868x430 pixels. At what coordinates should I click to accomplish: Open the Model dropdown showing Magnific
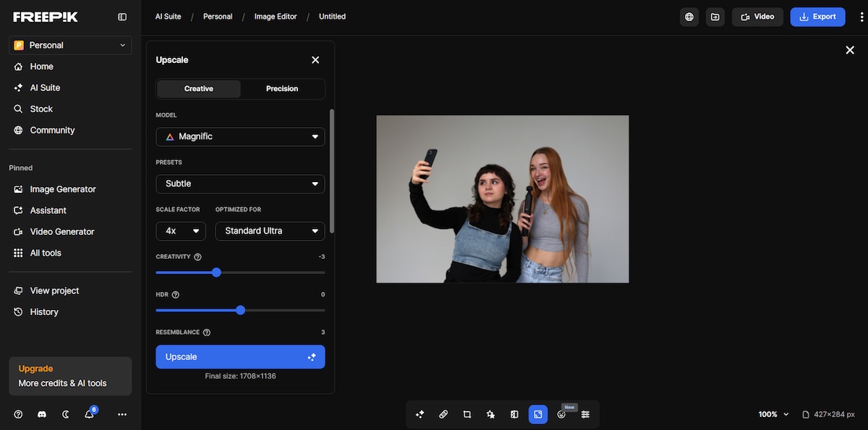point(240,136)
